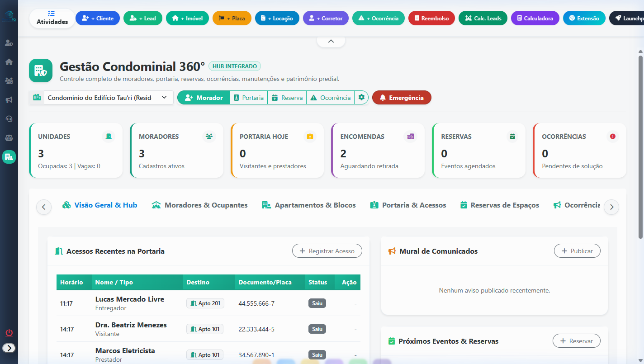This screenshot has height=364, width=644.
Task: Click the red alert icon on Ocorrências card
Action: tap(613, 137)
